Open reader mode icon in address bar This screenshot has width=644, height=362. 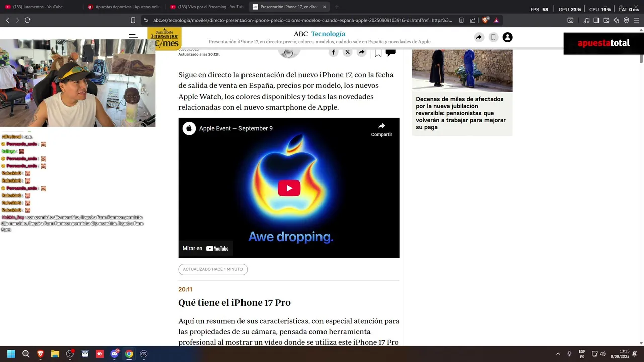(x=461, y=20)
